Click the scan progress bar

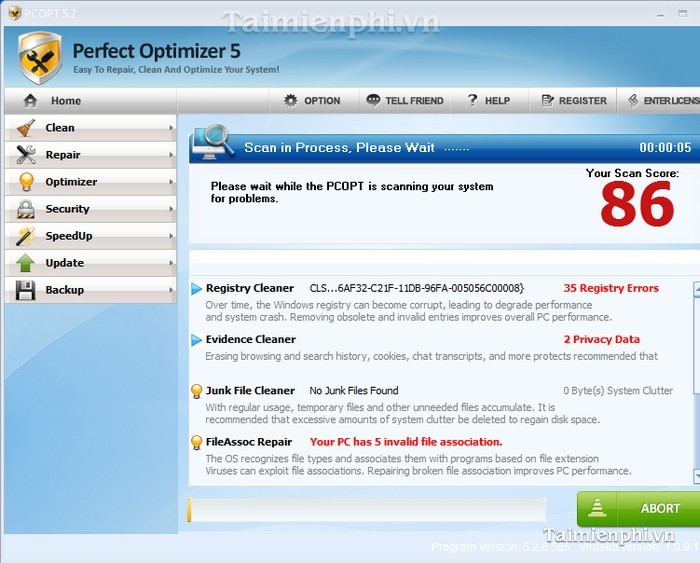[x=367, y=509]
